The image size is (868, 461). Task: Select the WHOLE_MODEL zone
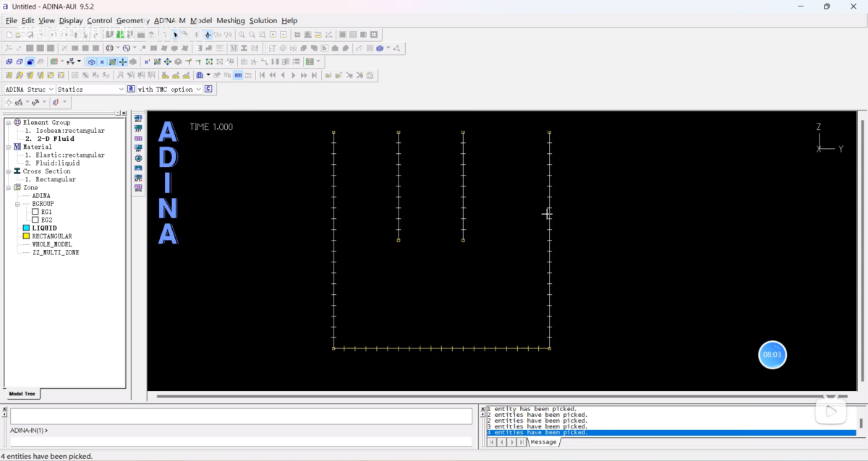(52, 244)
